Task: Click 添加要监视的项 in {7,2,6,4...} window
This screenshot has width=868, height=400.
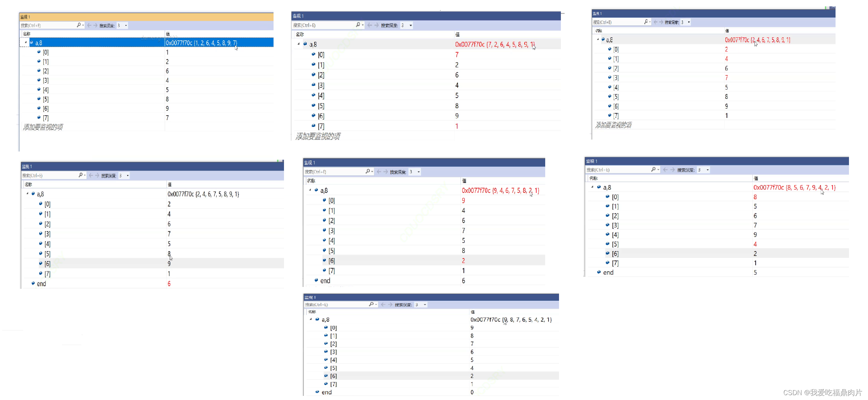Action: tap(318, 136)
